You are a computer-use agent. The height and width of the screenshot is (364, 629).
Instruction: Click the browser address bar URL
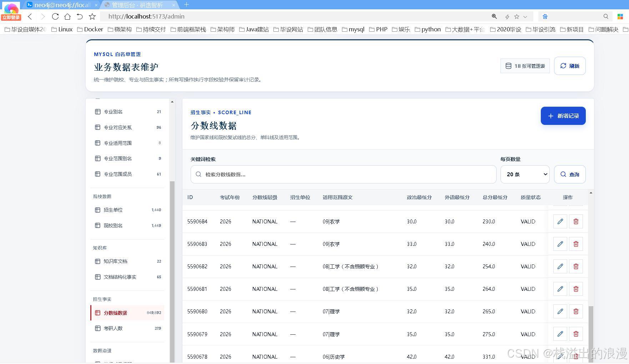146,16
